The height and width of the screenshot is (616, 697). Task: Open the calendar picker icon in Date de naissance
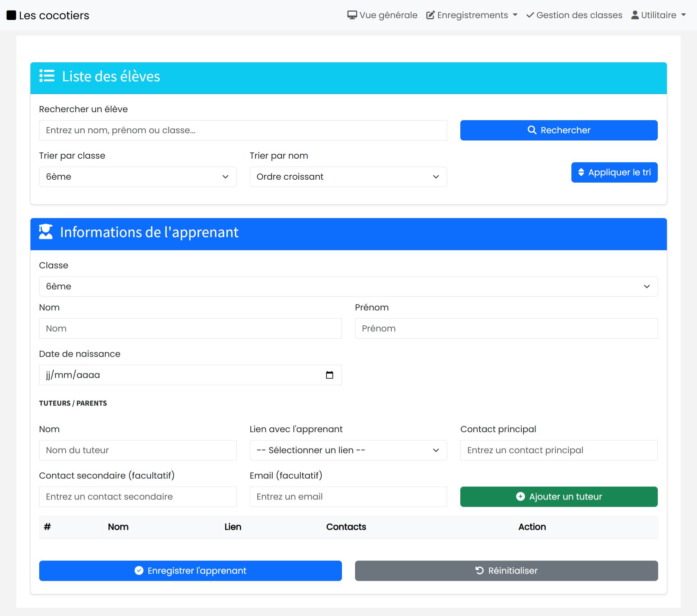(329, 375)
